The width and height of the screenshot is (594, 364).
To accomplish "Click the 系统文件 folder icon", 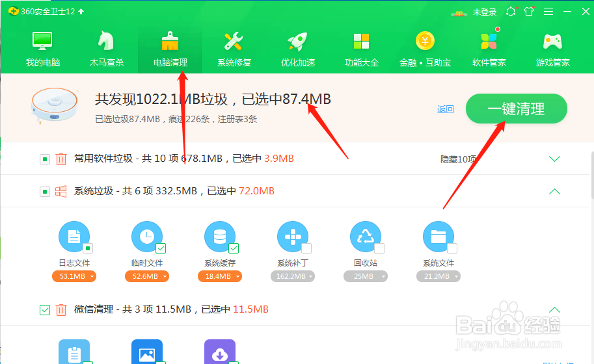I will (439, 237).
